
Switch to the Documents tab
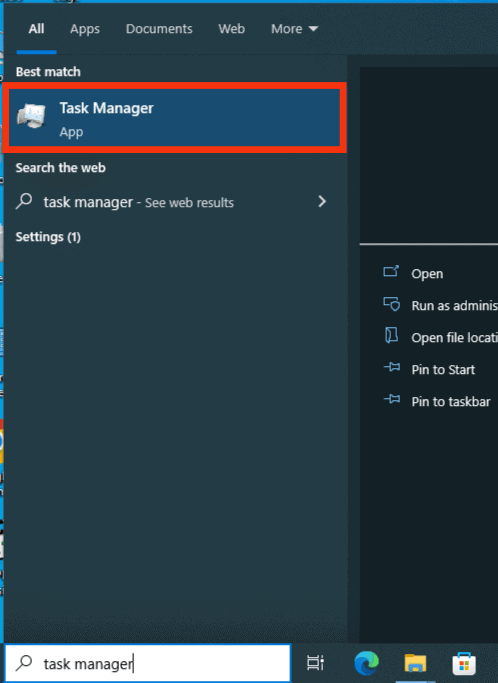pyautogui.click(x=159, y=29)
